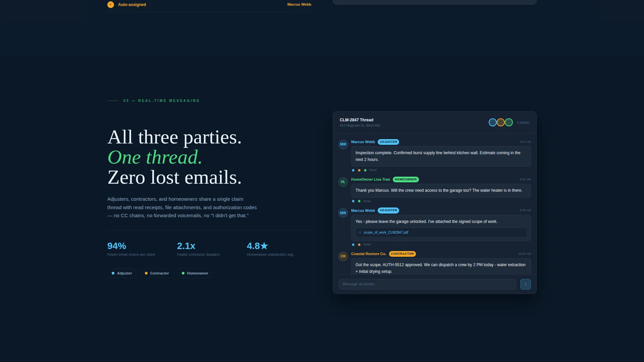Image resolution: width=644 pixels, height=362 pixels.
Task: Click the blue party avatar circle in the thread header
Action: (492, 122)
